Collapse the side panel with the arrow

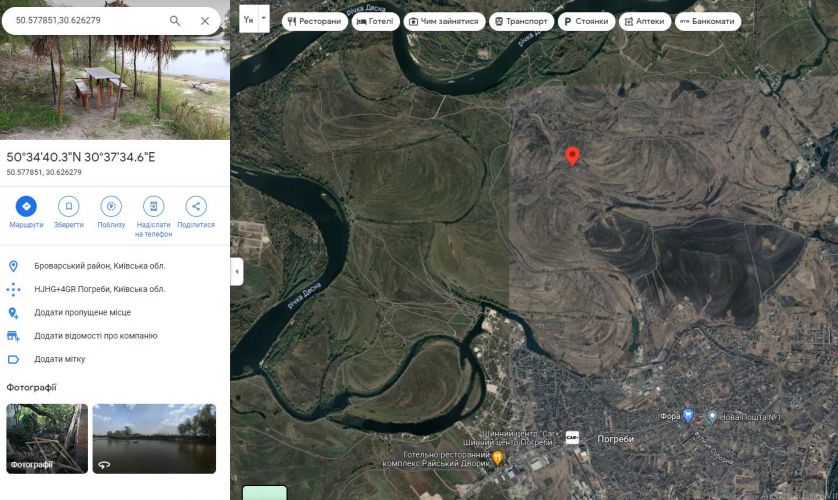[237, 271]
